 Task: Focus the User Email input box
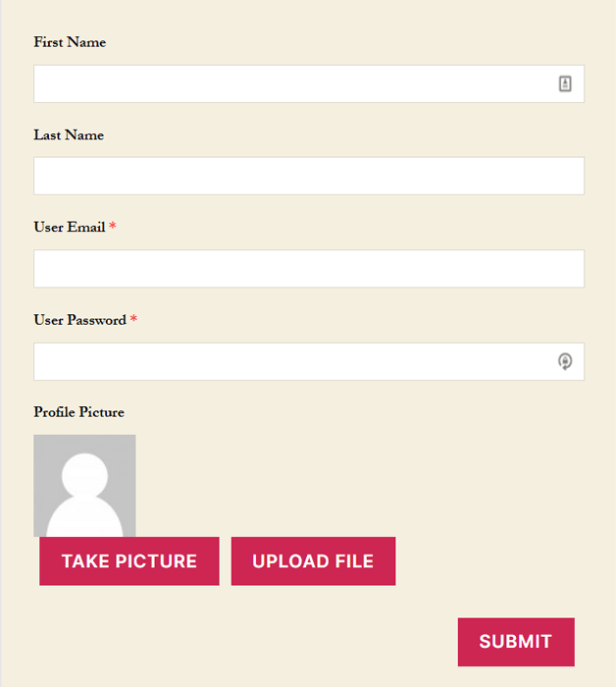click(x=309, y=269)
